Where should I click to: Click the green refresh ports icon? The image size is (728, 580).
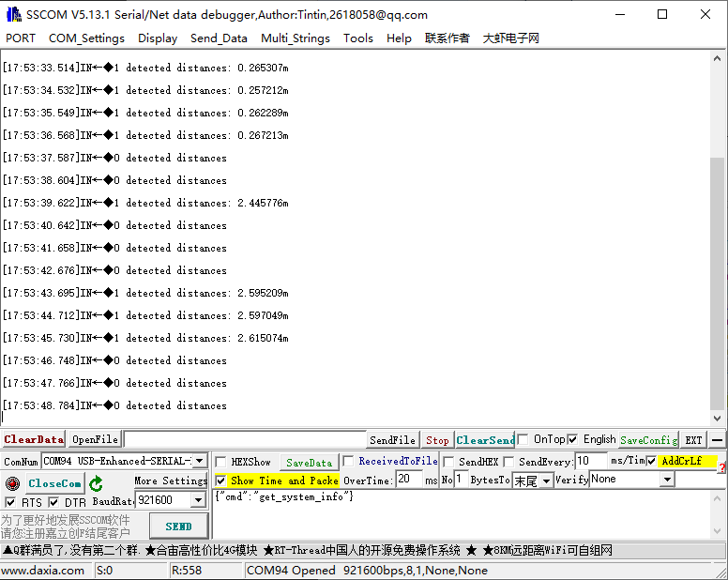(x=96, y=483)
